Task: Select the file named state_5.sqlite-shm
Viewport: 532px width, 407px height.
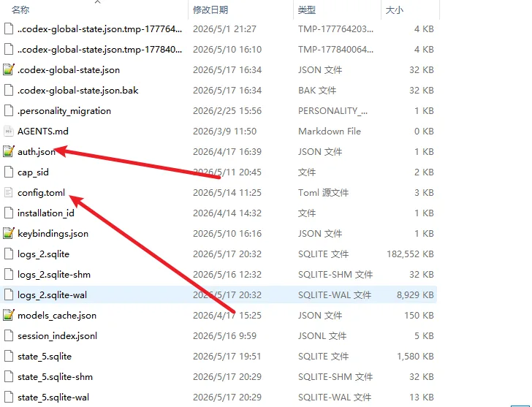Action: pos(55,377)
